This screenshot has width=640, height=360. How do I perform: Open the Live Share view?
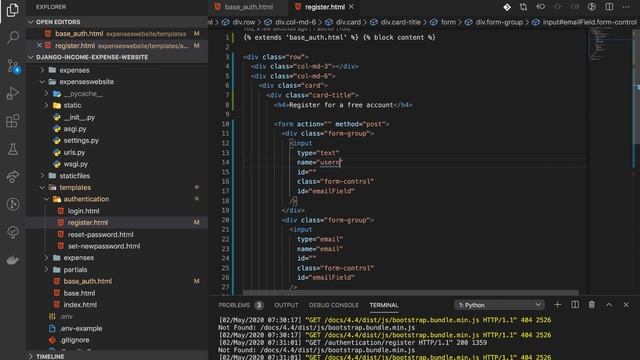[13, 177]
